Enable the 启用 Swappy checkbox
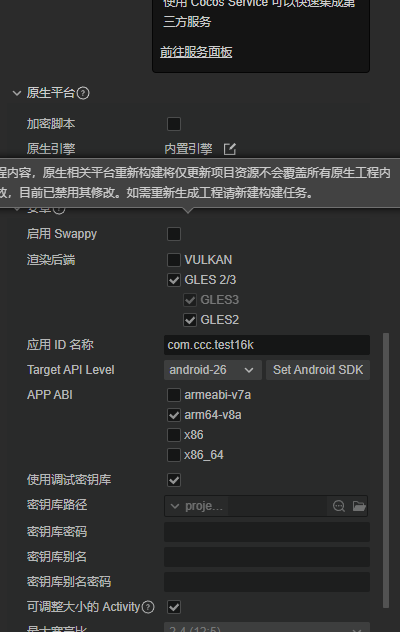Screen dimensions: 400x632 click(x=174, y=234)
